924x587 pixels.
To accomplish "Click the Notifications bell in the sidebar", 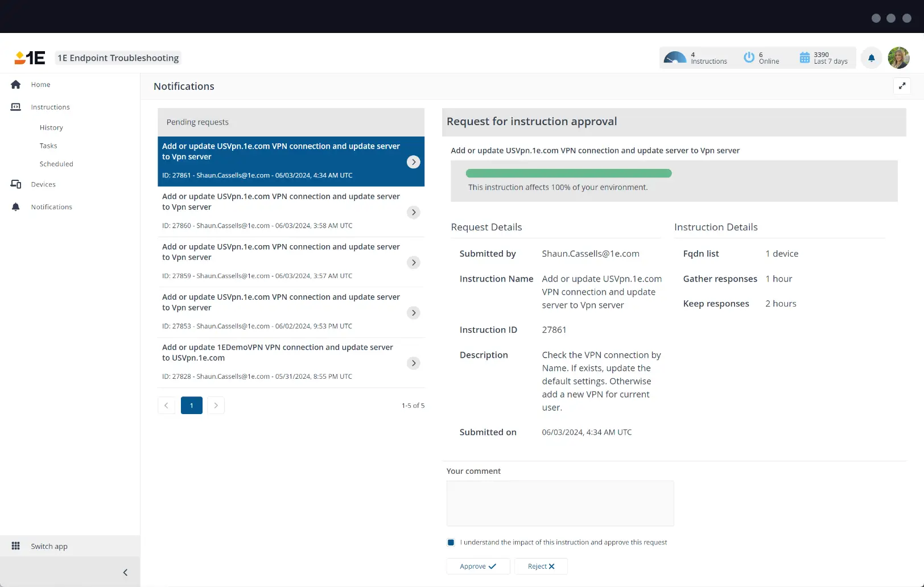I will [16, 206].
